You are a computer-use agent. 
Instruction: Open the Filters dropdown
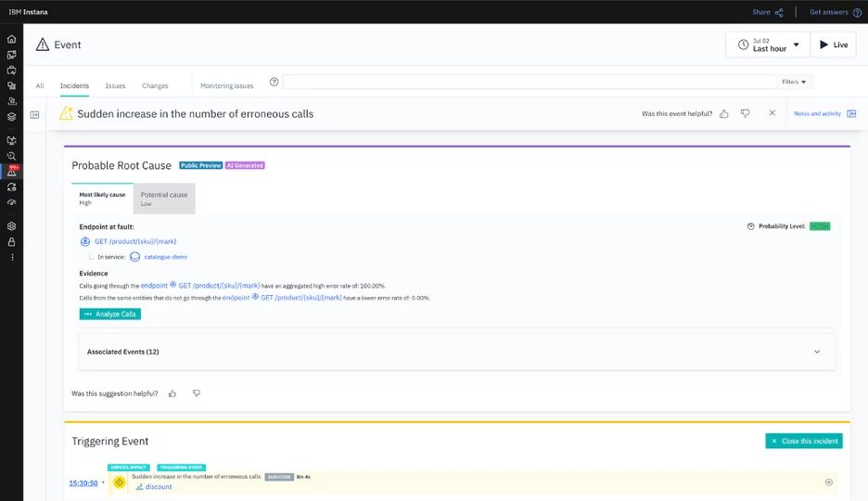[x=794, y=82]
